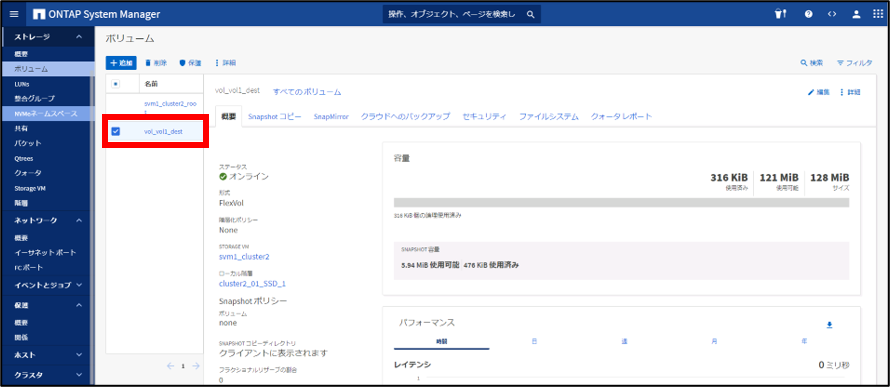
Task: Toggle the select-all checkbox in header
Action: coord(115,83)
